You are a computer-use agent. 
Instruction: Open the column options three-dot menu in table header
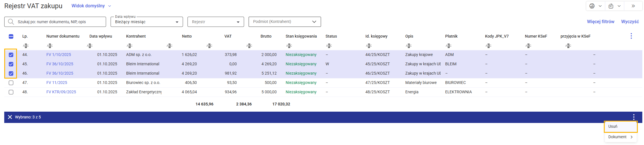(631, 36)
